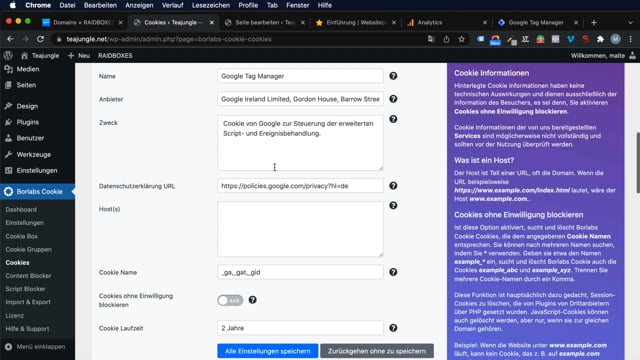Open help for Datenschutzerklärung URL
The height and width of the screenshot is (360, 640).
(393, 186)
